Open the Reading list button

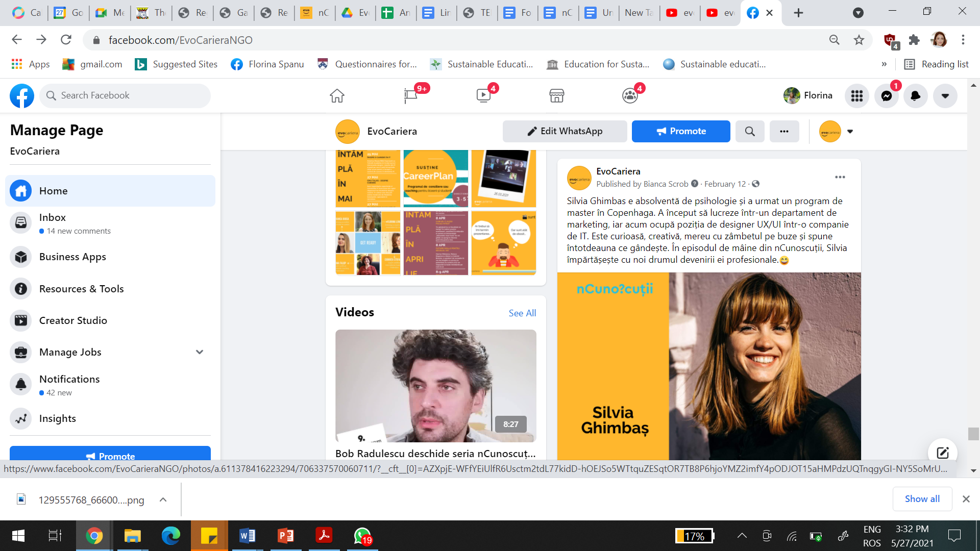937,64
